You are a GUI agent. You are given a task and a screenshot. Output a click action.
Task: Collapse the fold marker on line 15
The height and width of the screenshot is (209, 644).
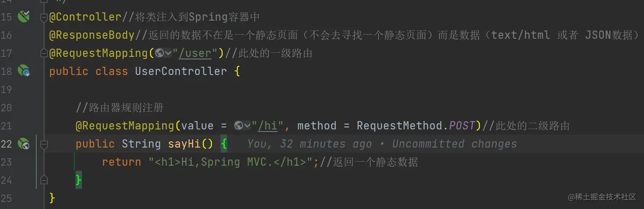coord(44,17)
